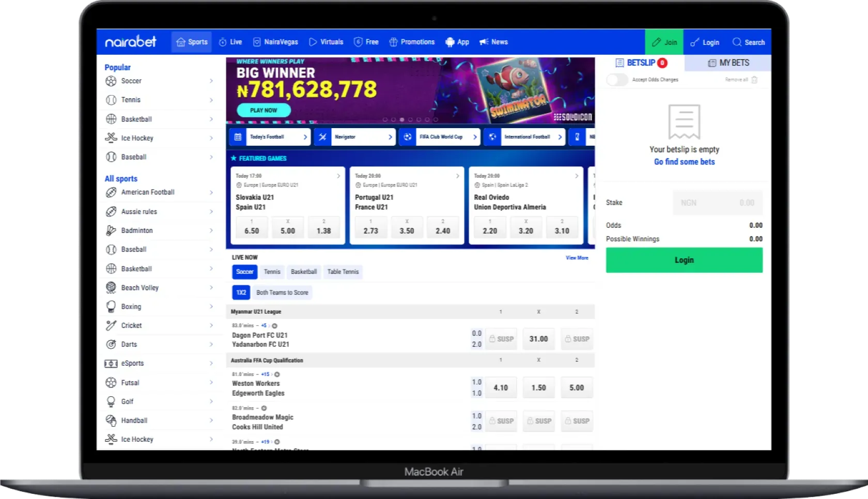Select odds 6.50 for Slovakia U21
Viewport: 868px width, 499px height.
(252, 228)
